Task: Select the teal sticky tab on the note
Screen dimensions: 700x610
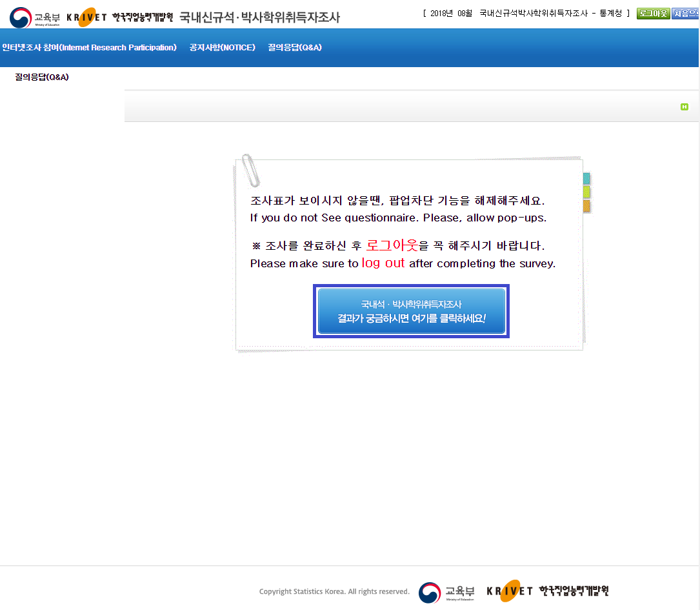Action: pos(586,179)
